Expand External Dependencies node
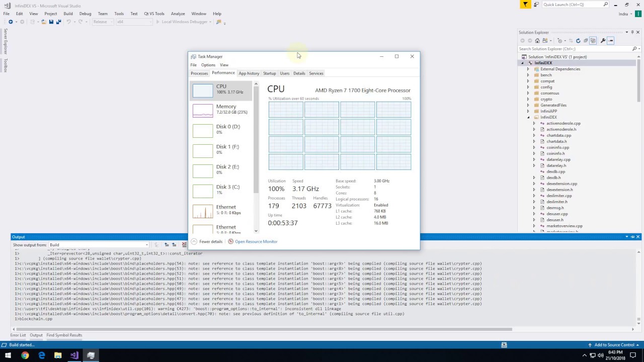 tap(528, 69)
